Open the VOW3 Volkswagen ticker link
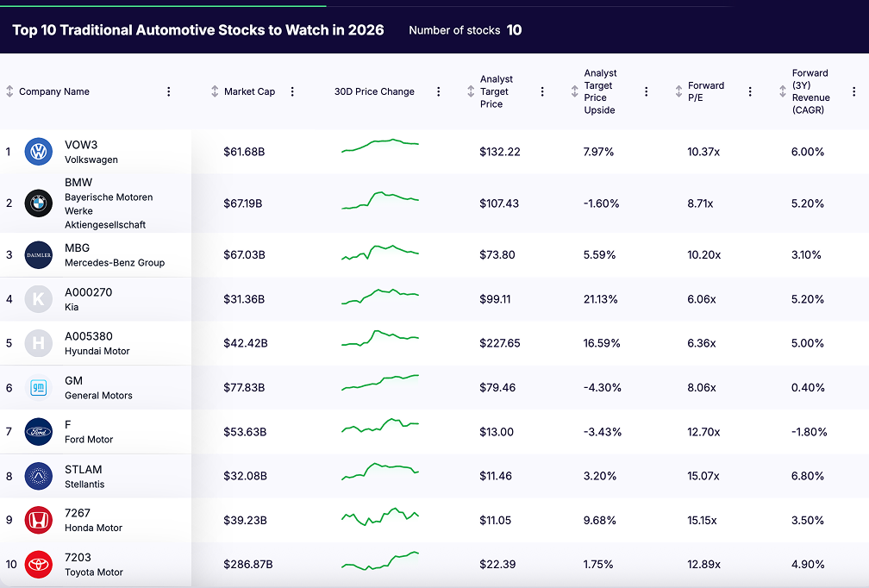 coord(80,145)
